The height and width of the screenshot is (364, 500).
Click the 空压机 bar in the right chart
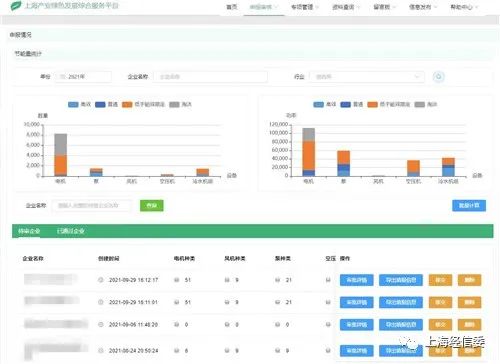(x=413, y=168)
